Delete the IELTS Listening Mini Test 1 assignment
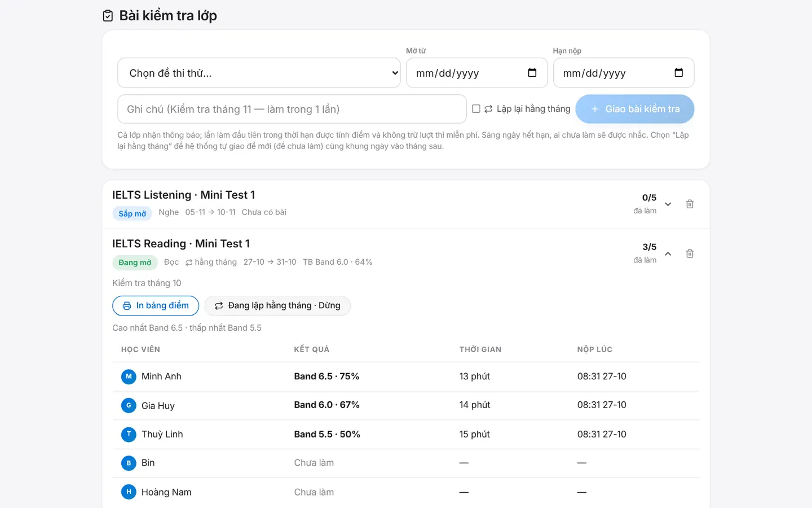The height and width of the screenshot is (508, 812). click(690, 204)
